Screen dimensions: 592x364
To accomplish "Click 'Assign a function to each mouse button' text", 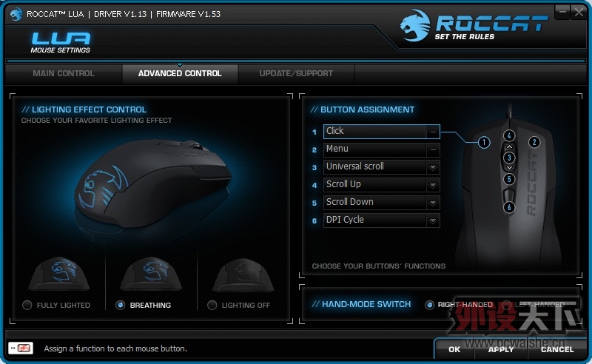I will pyautogui.click(x=115, y=348).
